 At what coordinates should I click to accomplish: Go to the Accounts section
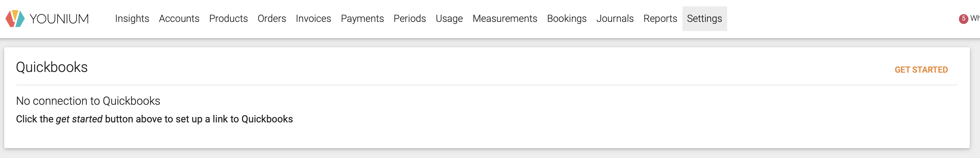click(x=179, y=19)
